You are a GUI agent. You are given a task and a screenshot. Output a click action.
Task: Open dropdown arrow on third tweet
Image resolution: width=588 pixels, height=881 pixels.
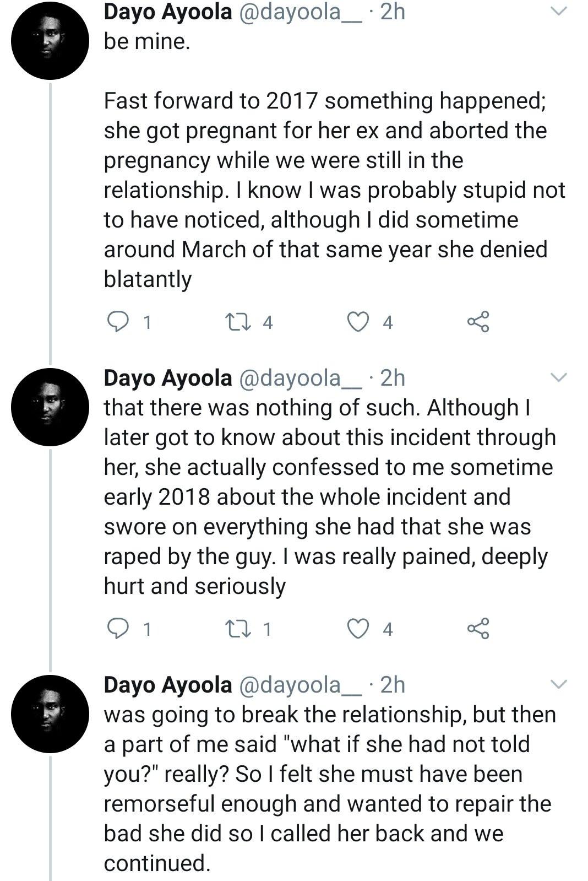(x=558, y=684)
